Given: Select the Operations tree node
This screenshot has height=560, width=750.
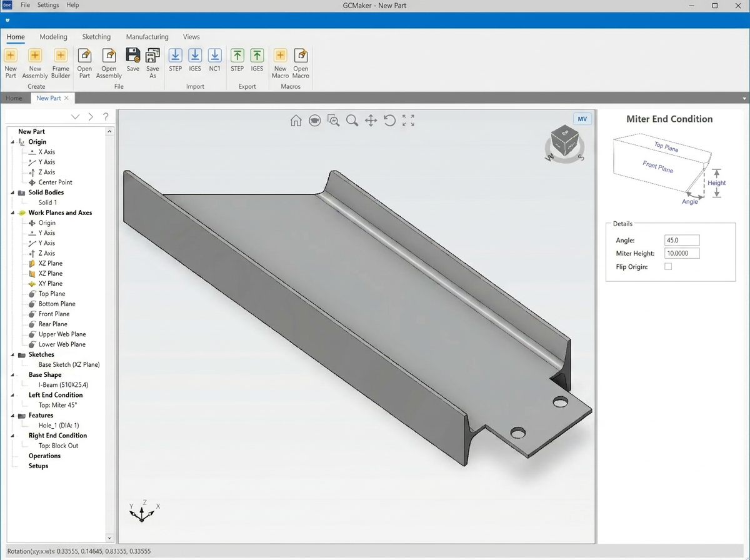Looking at the screenshot, I should [44, 456].
